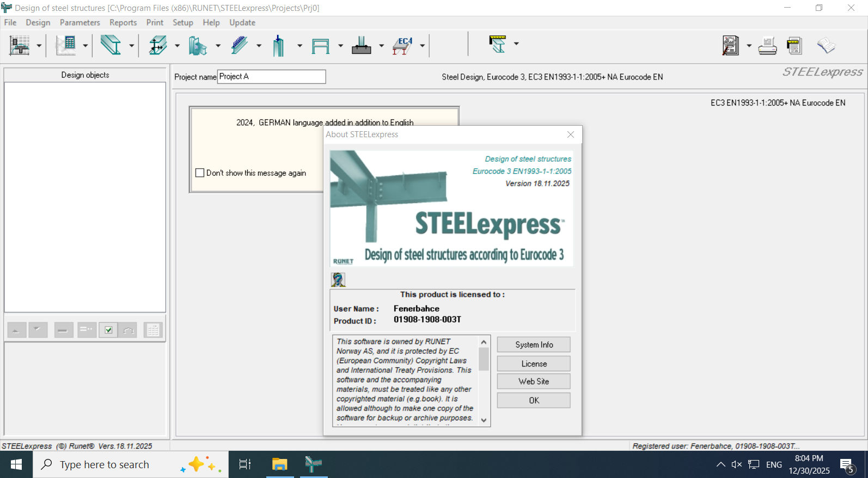Expand the dropdown beside the I-beam section icon

(131, 46)
